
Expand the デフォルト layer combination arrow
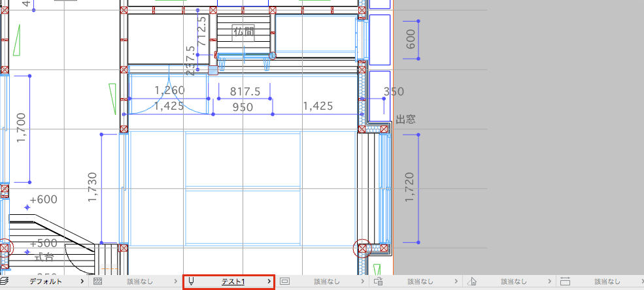click(x=82, y=282)
